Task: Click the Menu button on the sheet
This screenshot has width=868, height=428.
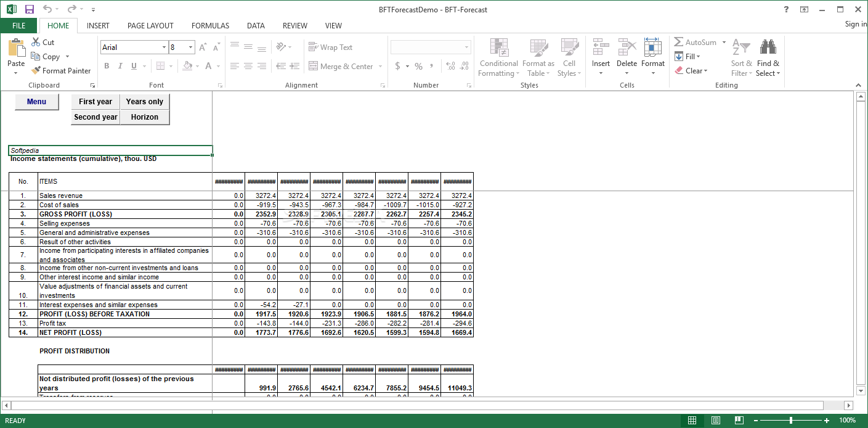Action: 37,102
